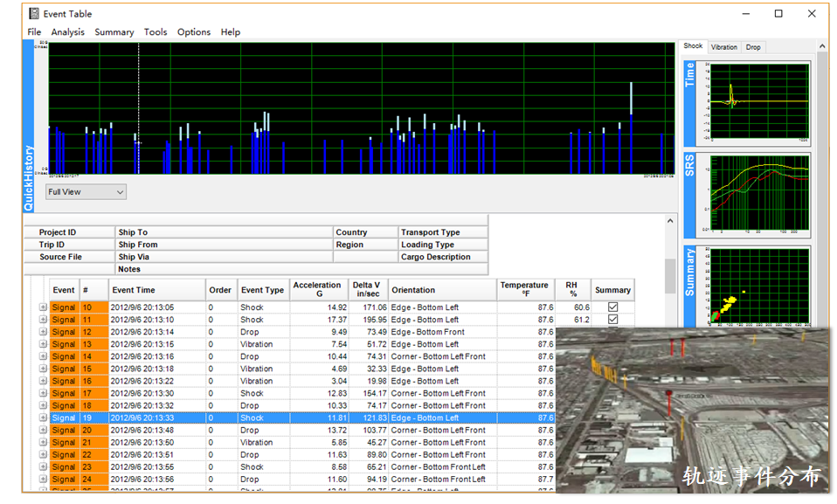The image size is (837, 504).
Task: Select the Notes field
Action: coord(301,269)
